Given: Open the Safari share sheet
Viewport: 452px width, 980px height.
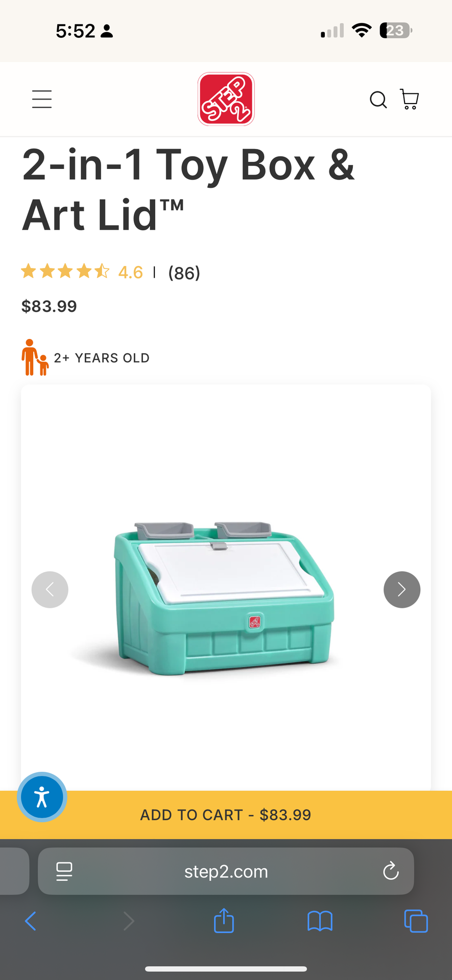Looking at the screenshot, I should [x=224, y=920].
